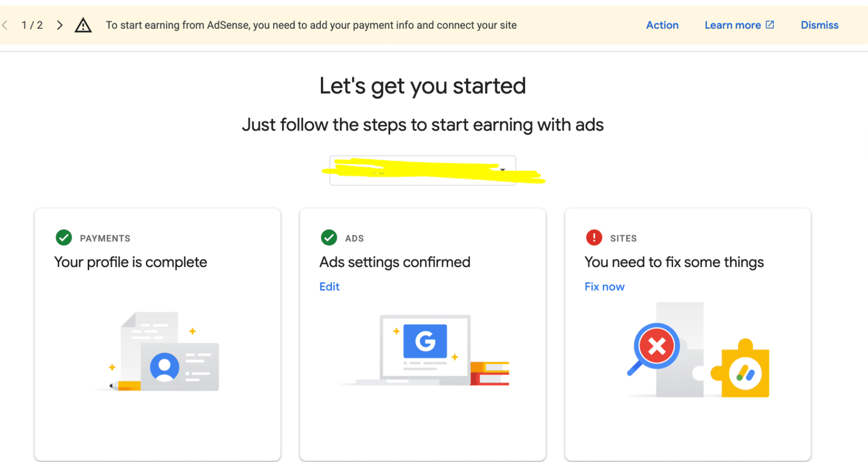Open the Learn more link

732,25
